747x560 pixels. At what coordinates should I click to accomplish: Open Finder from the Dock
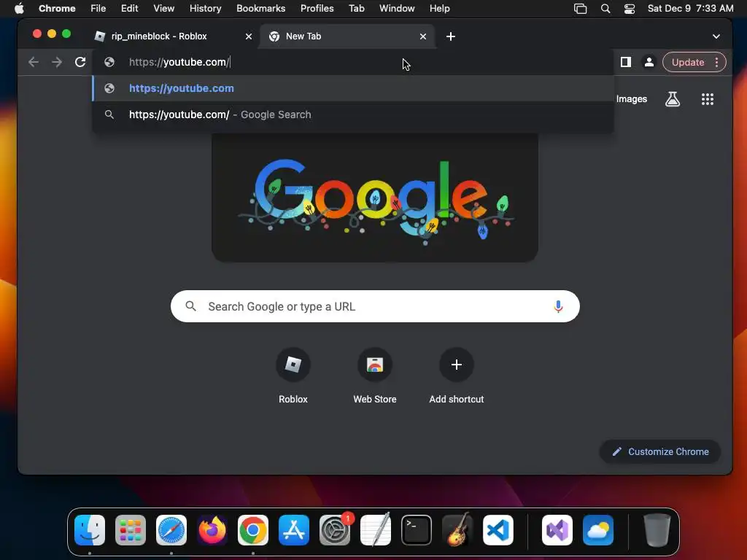pyautogui.click(x=90, y=530)
